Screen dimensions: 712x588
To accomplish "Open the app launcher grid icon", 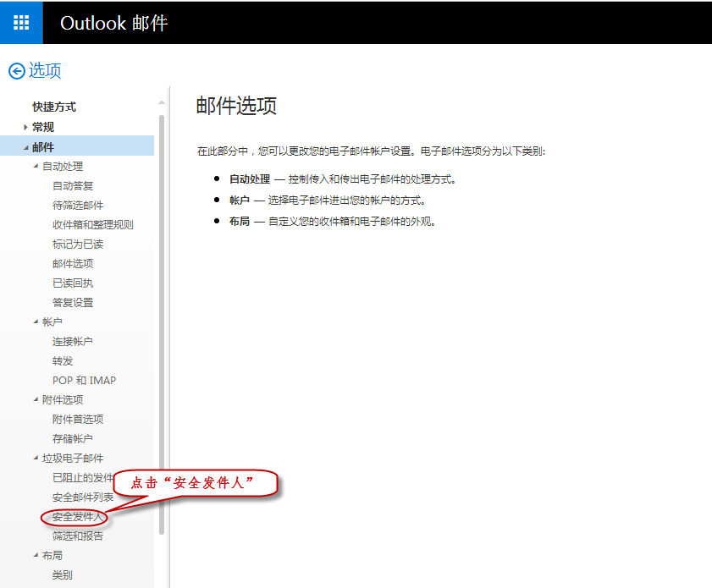I will pos(21,22).
